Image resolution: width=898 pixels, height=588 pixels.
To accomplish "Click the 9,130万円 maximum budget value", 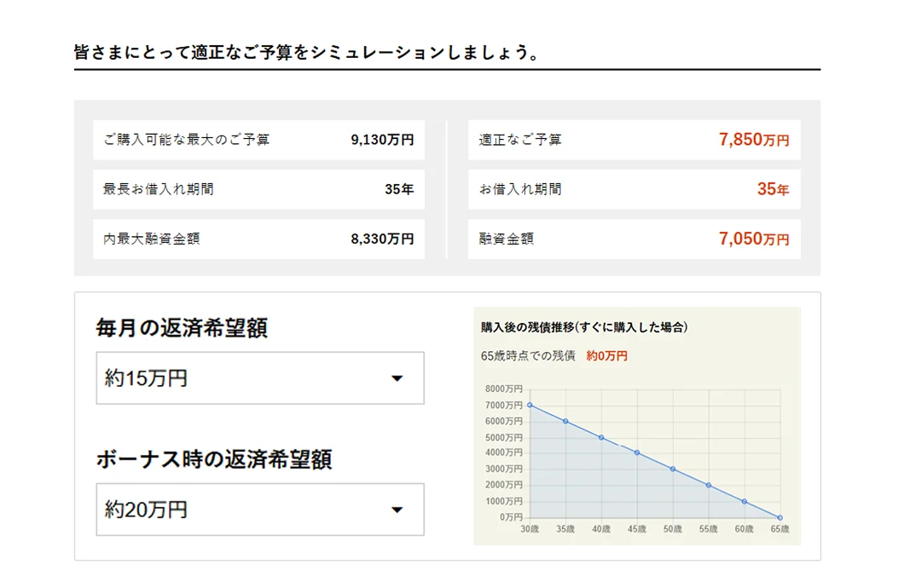I will [381, 140].
